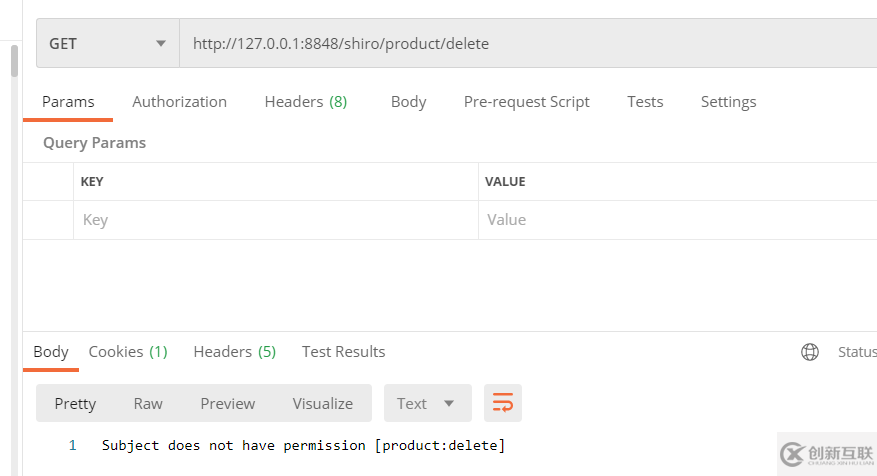877x476 pixels.
Task: Open the GET method dropdown
Action: [x=108, y=44]
